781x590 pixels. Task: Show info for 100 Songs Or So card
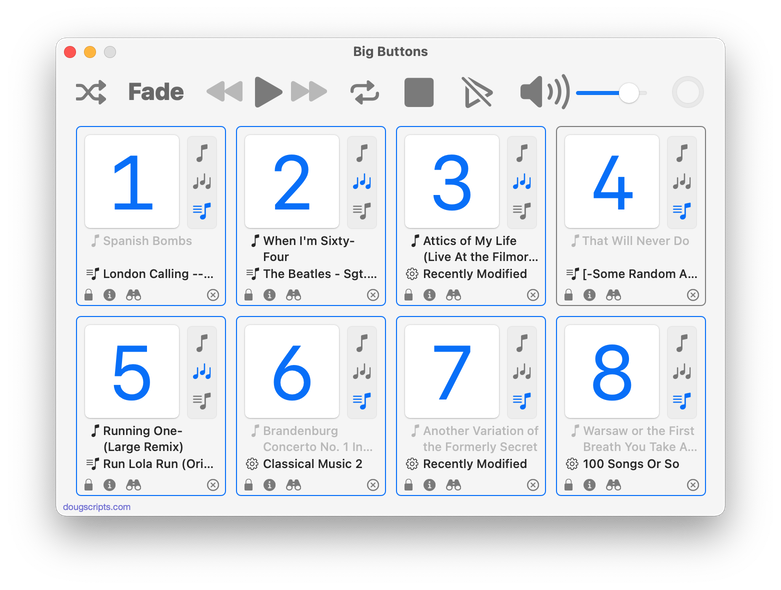[x=589, y=484]
